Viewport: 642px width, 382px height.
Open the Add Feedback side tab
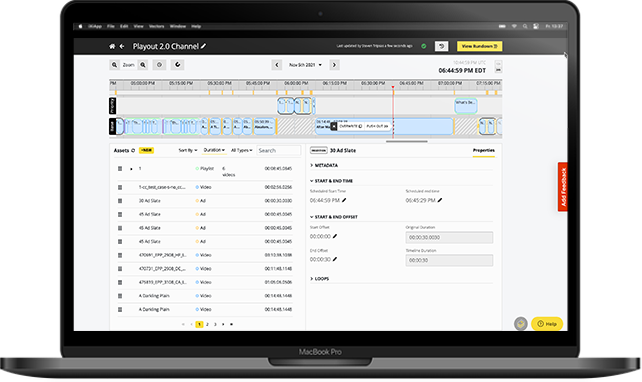(563, 187)
